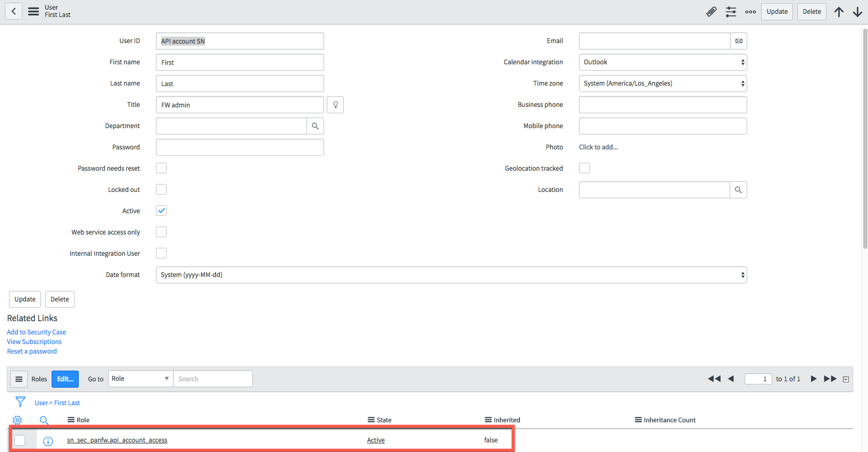Viewport: 868px width, 452px height.
Task: Go back using the header back arrow
Action: pos(14,11)
